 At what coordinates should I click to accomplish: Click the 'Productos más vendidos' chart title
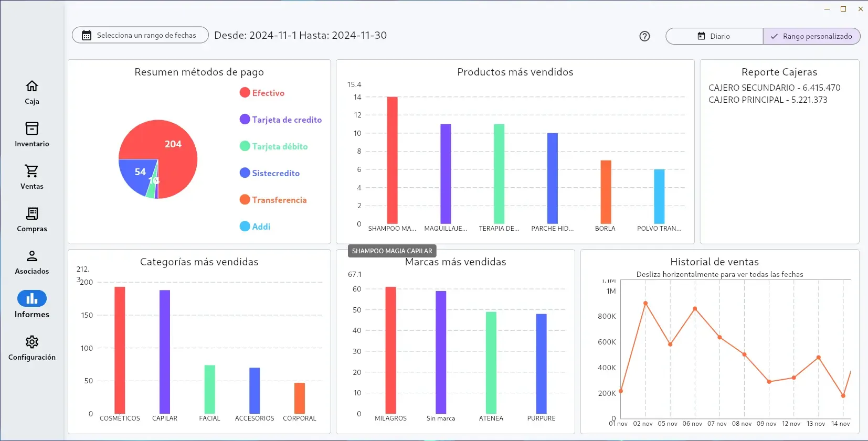coord(515,72)
